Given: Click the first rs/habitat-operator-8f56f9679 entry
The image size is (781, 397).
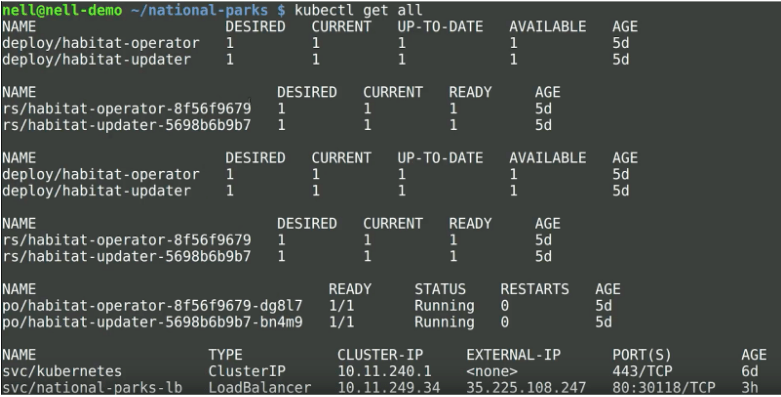Looking at the screenshot, I should click(127, 109).
